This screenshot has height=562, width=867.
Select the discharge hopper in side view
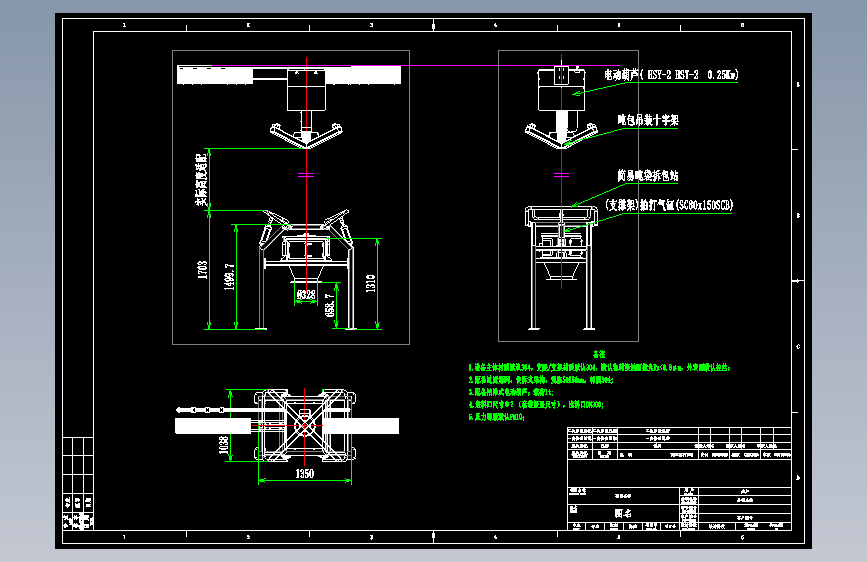(x=561, y=270)
